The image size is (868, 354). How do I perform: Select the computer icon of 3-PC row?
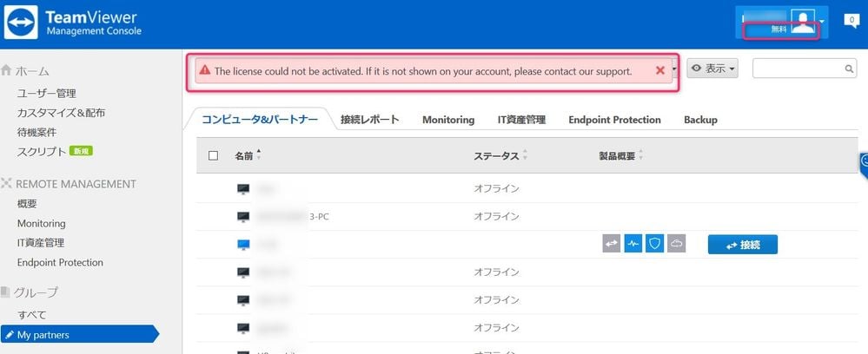pos(243,216)
